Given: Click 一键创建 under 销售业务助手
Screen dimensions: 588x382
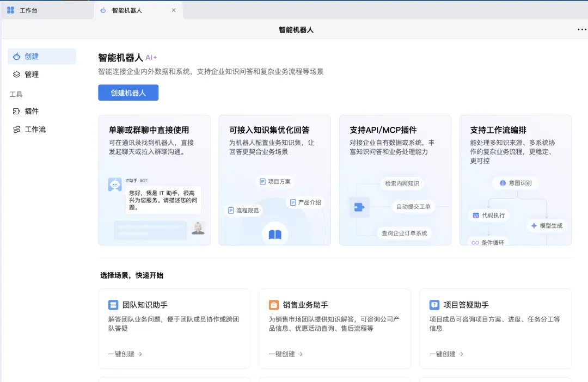Looking at the screenshot, I should click(x=286, y=354).
